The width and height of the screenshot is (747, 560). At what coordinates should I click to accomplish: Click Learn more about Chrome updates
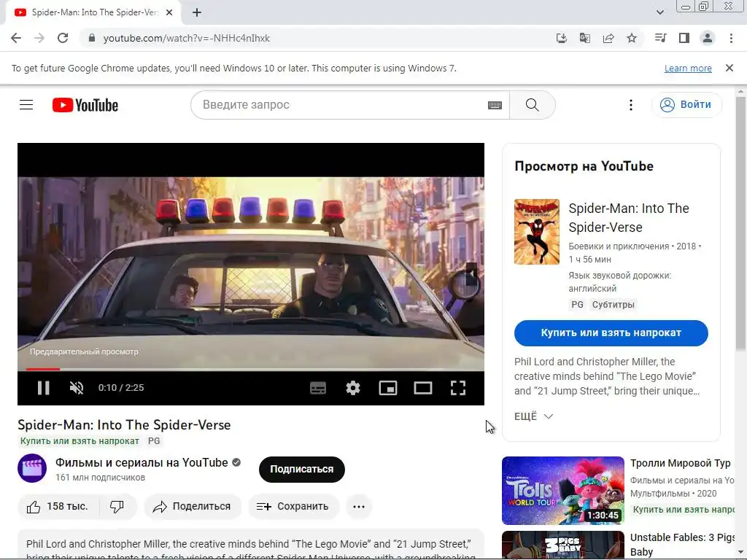pyautogui.click(x=688, y=68)
